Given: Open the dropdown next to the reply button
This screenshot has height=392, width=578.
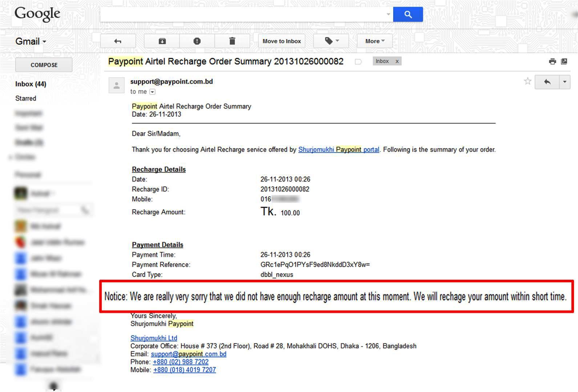Looking at the screenshot, I should [565, 82].
